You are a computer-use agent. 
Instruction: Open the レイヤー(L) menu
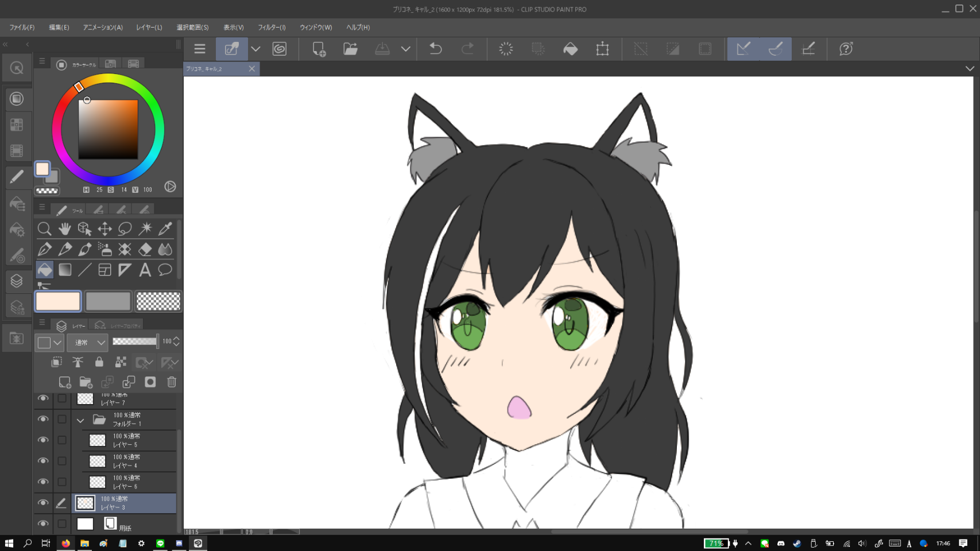point(149,28)
